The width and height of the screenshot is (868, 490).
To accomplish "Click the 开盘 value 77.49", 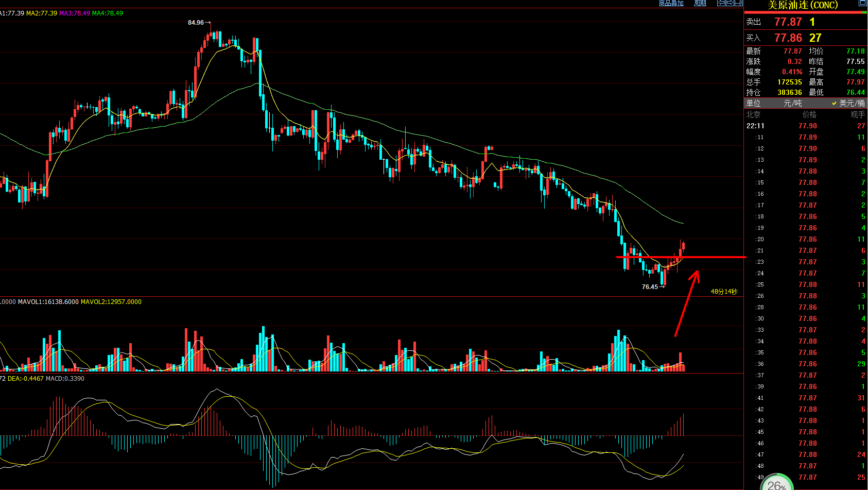I will pos(856,72).
